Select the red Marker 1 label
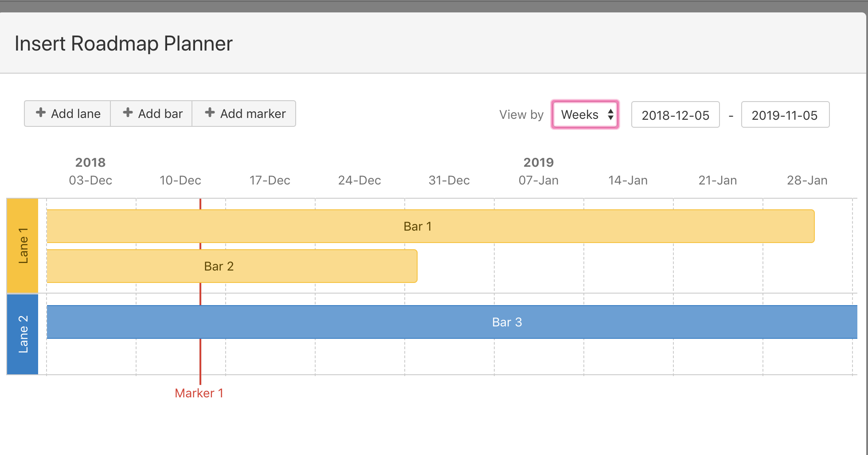Viewport: 868px width, 455px height. tap(199, 393)
